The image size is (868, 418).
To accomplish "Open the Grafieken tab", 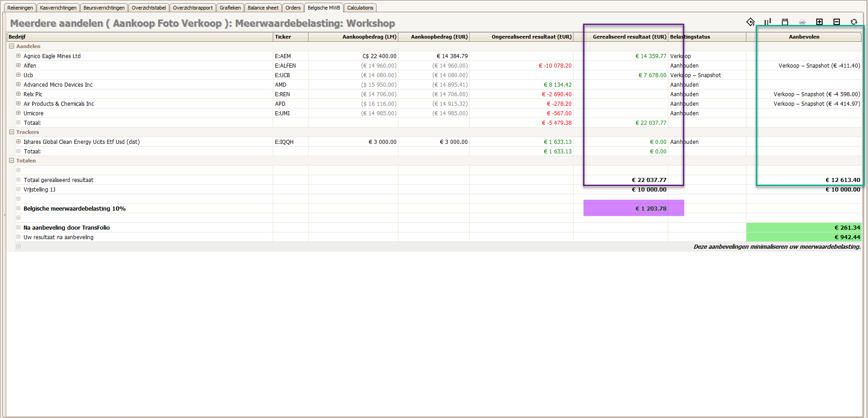I will pos(230,8).
